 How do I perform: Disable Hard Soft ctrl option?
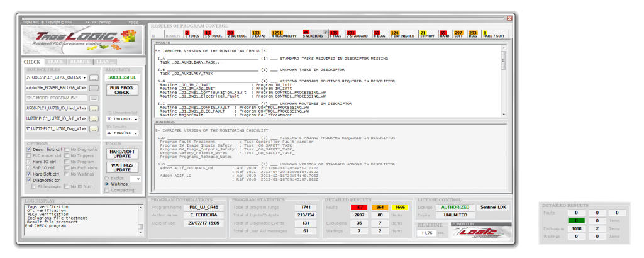pos(28,174)
